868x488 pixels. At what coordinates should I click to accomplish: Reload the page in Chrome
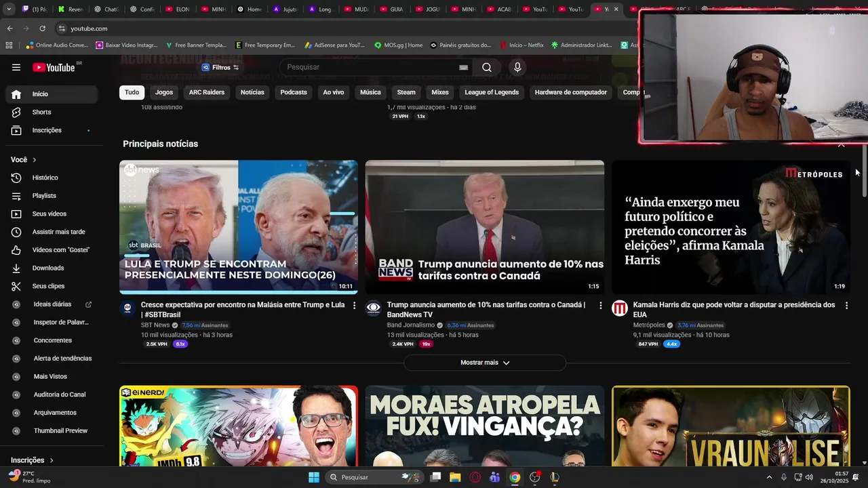tap(42, 28)
